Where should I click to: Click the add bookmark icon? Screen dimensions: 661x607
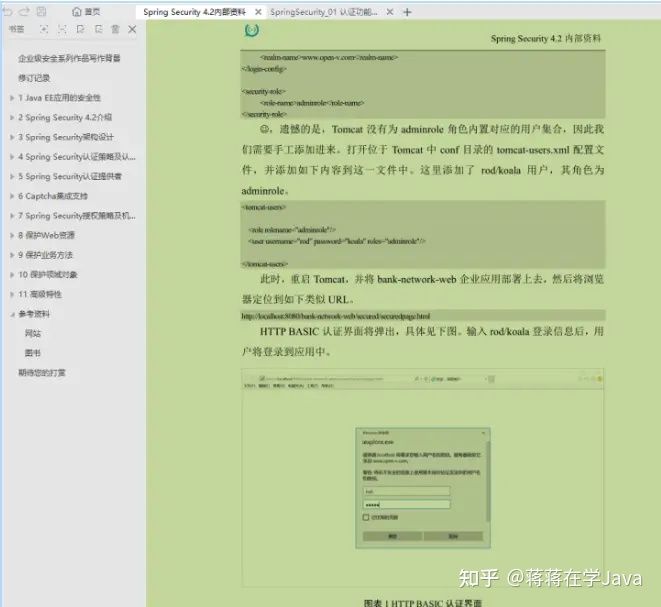pyautogui.click(x=80, y=29)
